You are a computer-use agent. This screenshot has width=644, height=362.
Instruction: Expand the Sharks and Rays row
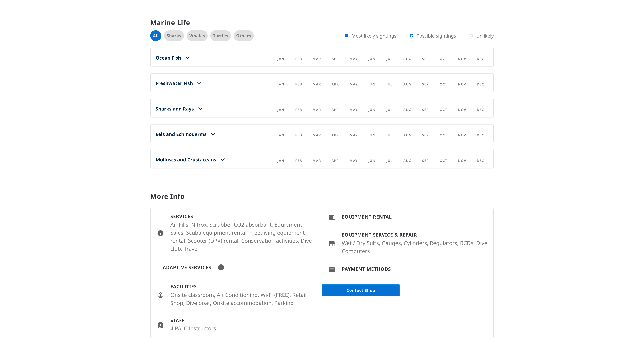(200, 109)
